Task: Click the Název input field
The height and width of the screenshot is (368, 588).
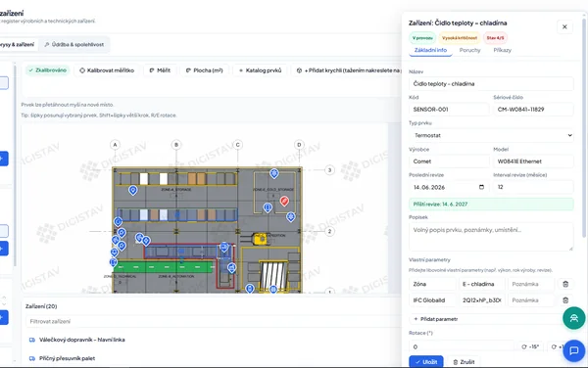Action: click(491, 84)
